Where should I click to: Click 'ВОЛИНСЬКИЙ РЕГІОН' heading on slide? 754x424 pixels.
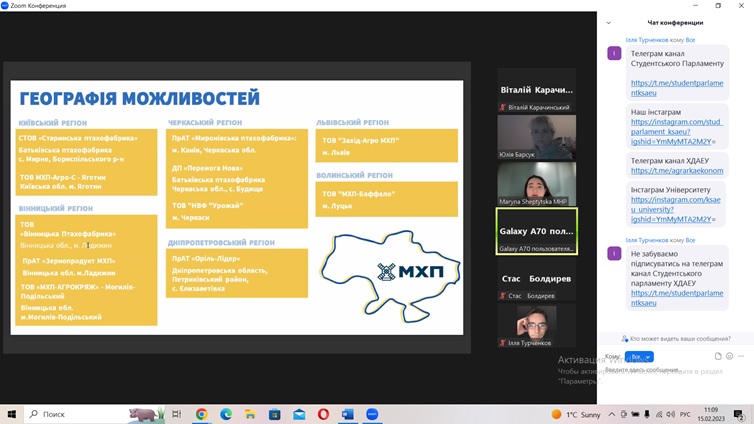354,175
